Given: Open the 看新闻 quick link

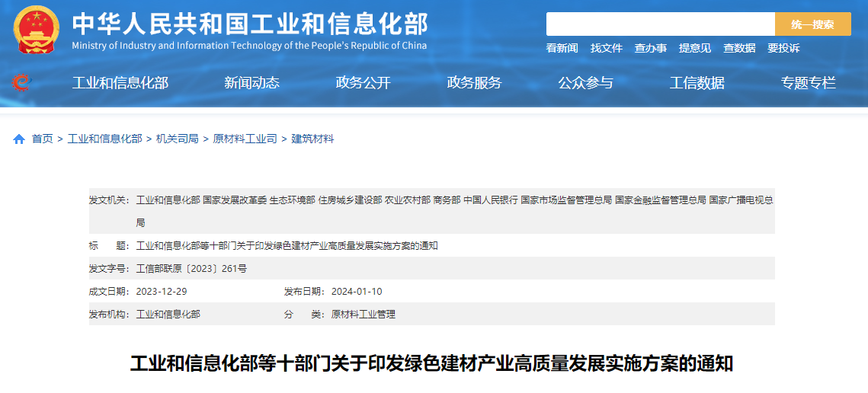Looking at the screenshot, I should point(562,48).
